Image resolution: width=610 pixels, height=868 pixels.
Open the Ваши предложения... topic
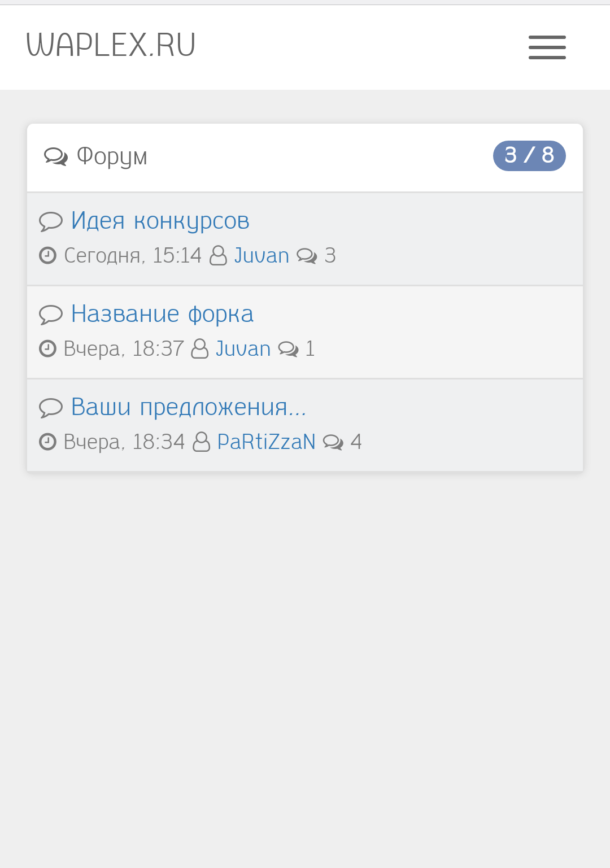[189, 407]
